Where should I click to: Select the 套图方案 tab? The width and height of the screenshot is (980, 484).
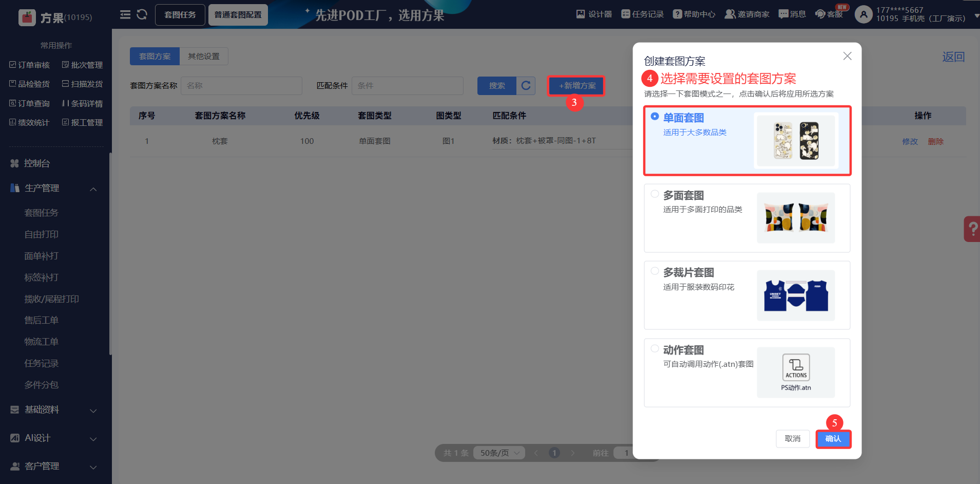coord(155,57)
